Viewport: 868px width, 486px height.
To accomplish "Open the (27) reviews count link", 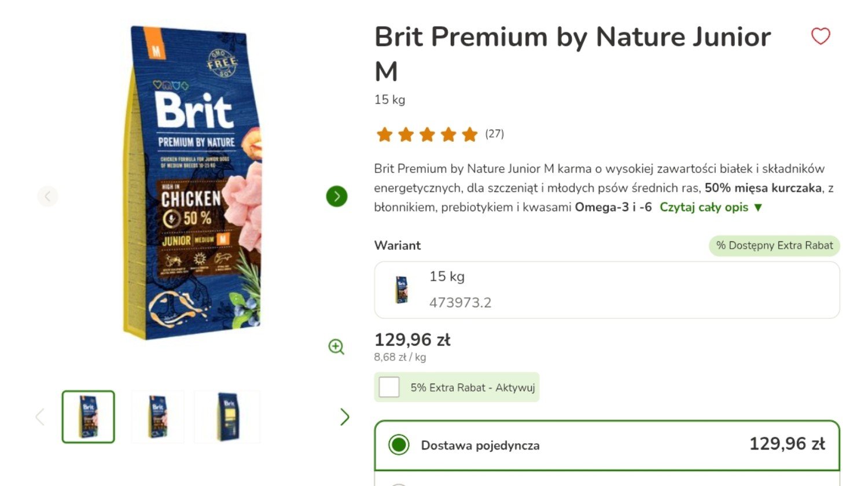I will [494, 134].
